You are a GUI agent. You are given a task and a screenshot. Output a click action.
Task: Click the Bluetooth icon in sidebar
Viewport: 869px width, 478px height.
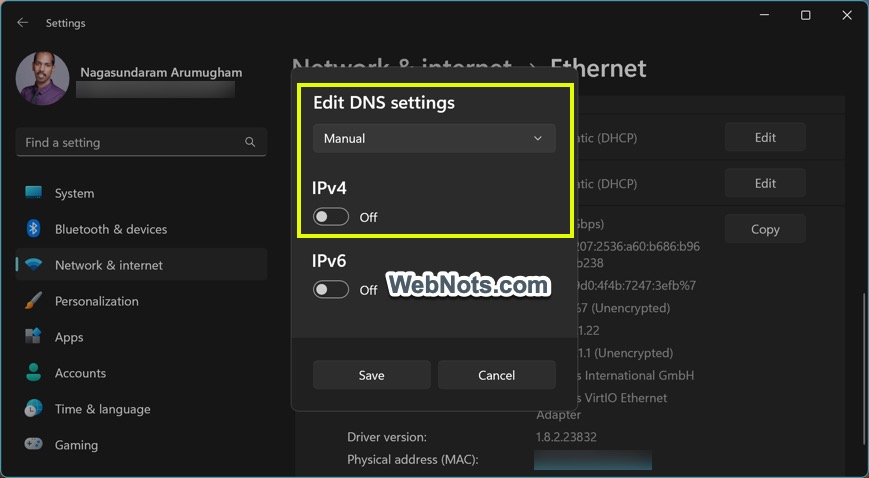click(x=33, y=228)
